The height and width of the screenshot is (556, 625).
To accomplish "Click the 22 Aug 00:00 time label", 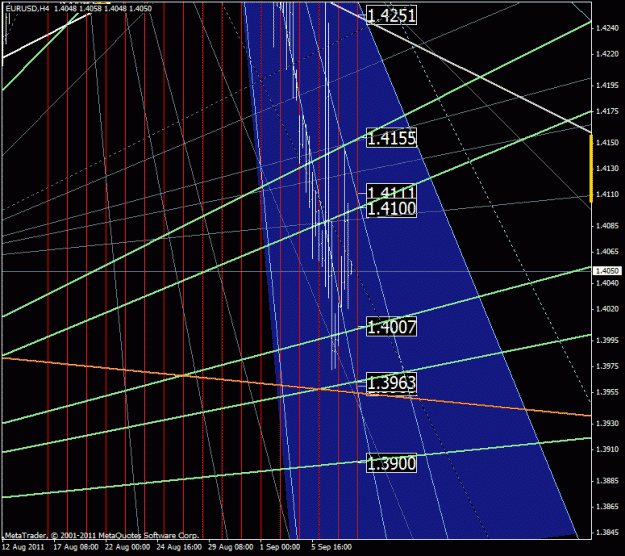I will tap(128, 547).
